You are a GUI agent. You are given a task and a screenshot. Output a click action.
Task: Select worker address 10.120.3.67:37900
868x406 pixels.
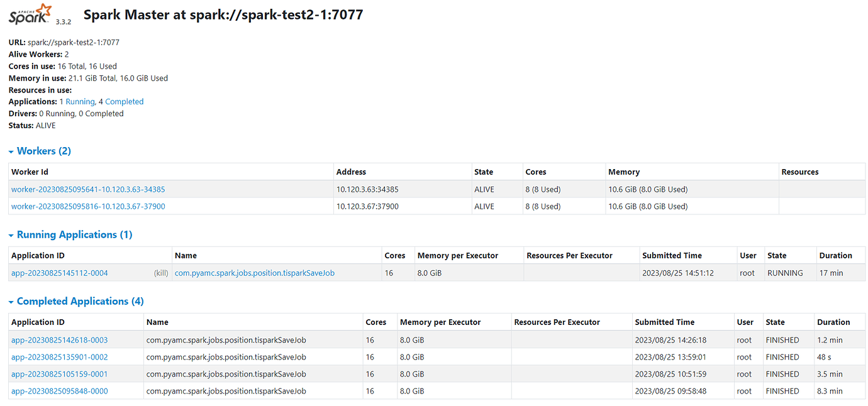click(367, 206)
